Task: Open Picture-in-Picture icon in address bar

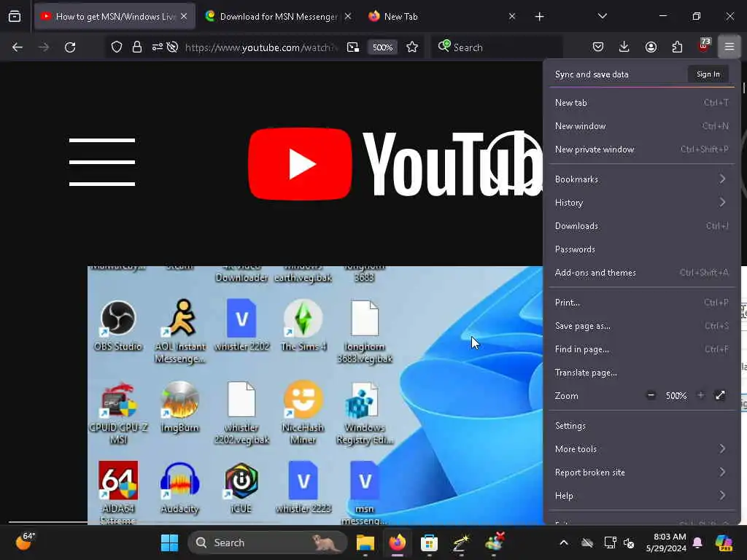Action: 353,47
